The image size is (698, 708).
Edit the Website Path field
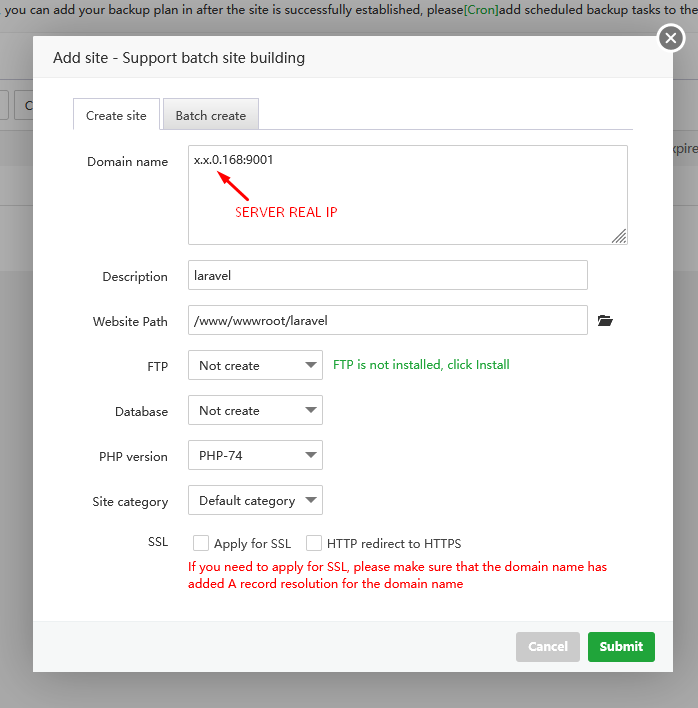pyautogui.click(x=387, y=321)
